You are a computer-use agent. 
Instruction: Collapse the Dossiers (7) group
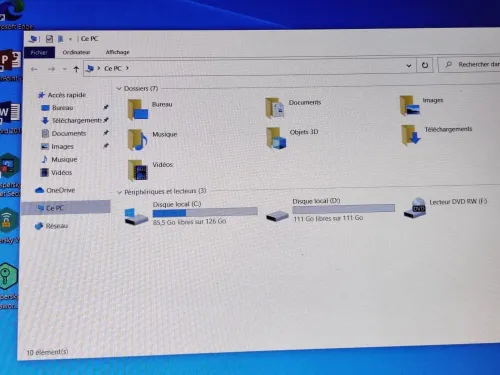point(119,89)
